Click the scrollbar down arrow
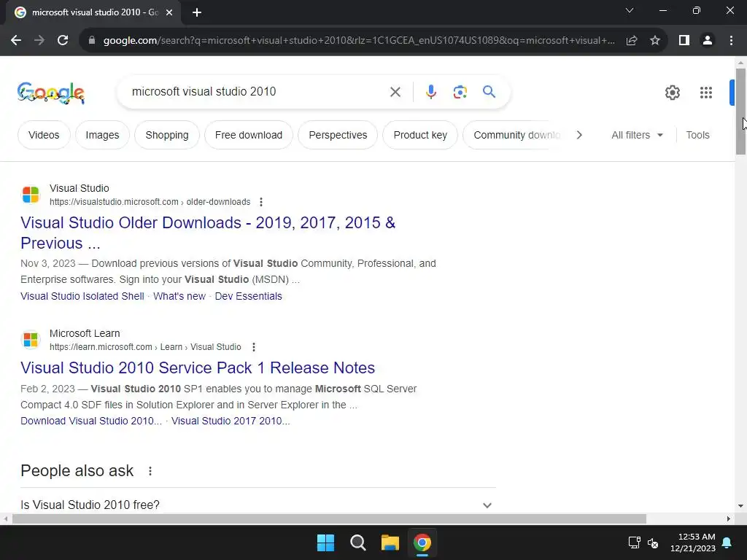747x560 pixels. (x=740, y=506)
